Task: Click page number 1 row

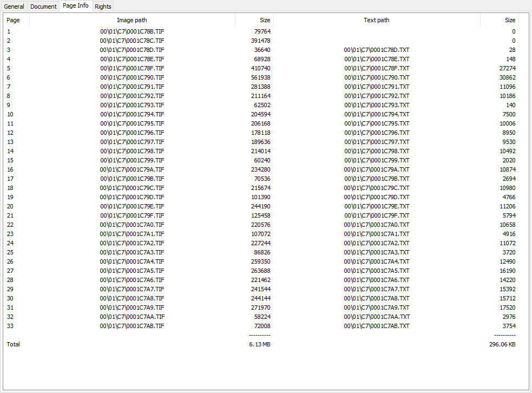Action: pos(9,31)
